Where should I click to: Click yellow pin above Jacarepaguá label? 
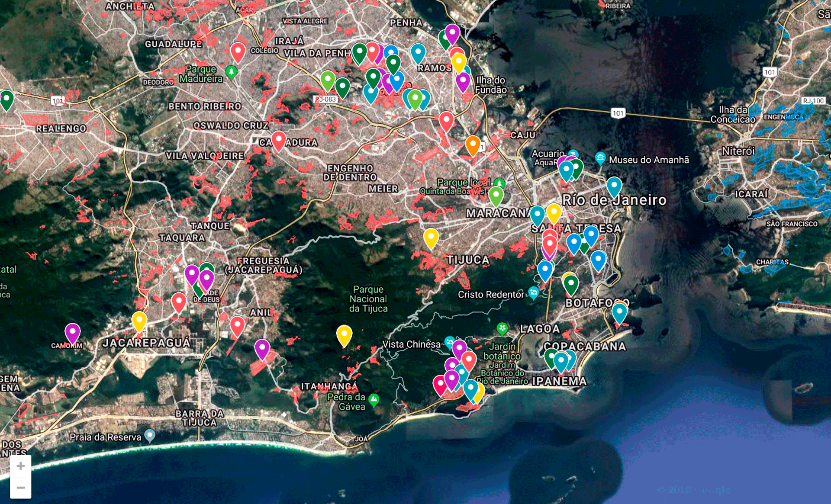coord(139,321)
